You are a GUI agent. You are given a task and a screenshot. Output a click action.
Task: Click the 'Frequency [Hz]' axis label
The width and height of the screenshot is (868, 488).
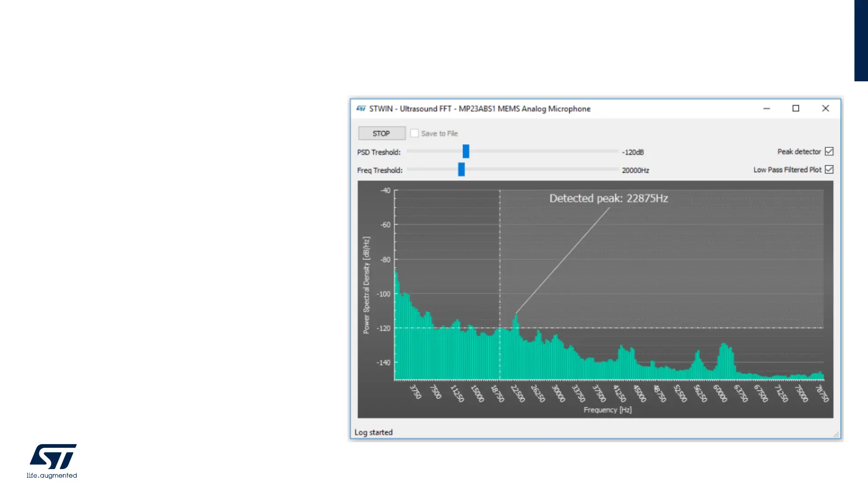coord(608,410)
